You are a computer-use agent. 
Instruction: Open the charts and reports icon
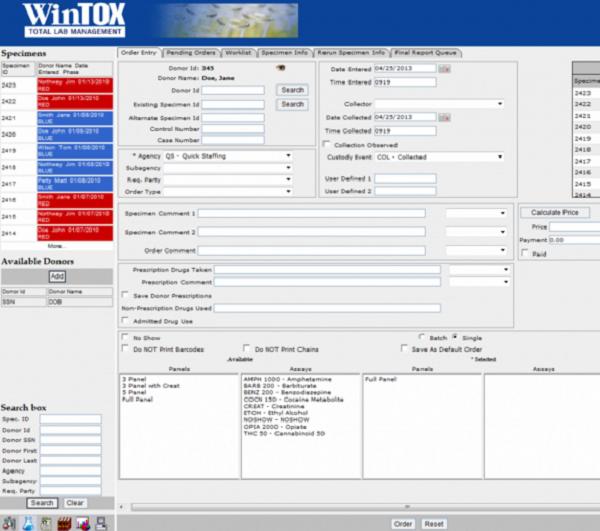click(83, 523)
